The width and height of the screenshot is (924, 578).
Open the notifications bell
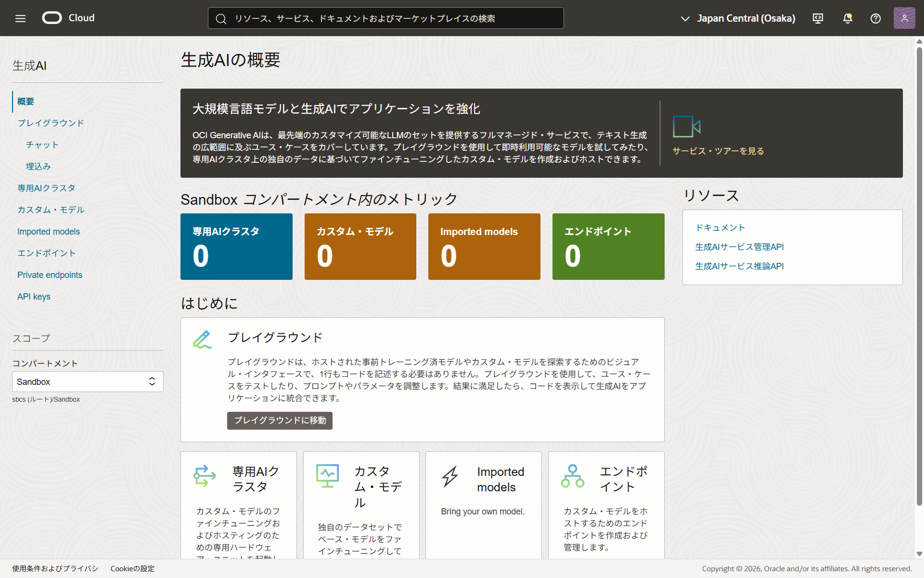[x=847, y=18]
